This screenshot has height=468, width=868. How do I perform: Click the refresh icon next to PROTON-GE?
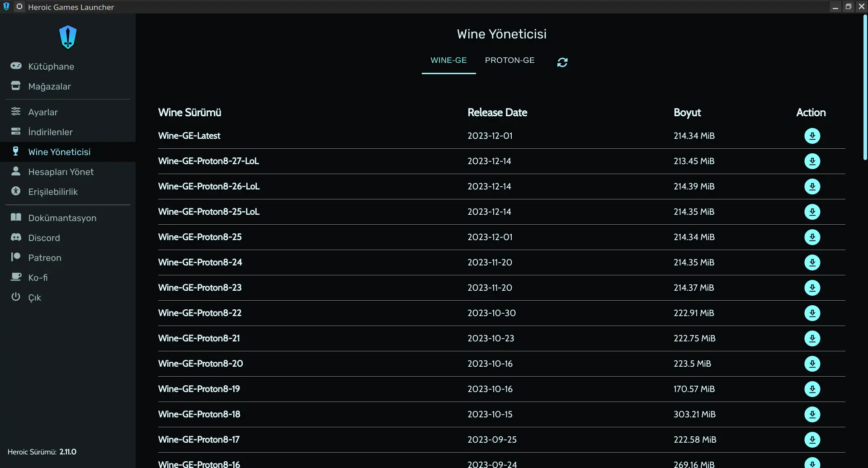[562, 62]
